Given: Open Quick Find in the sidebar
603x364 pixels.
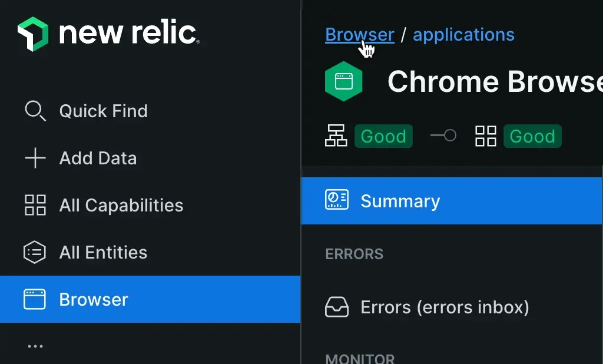Looking at the screenshot, I should (104, 111).
